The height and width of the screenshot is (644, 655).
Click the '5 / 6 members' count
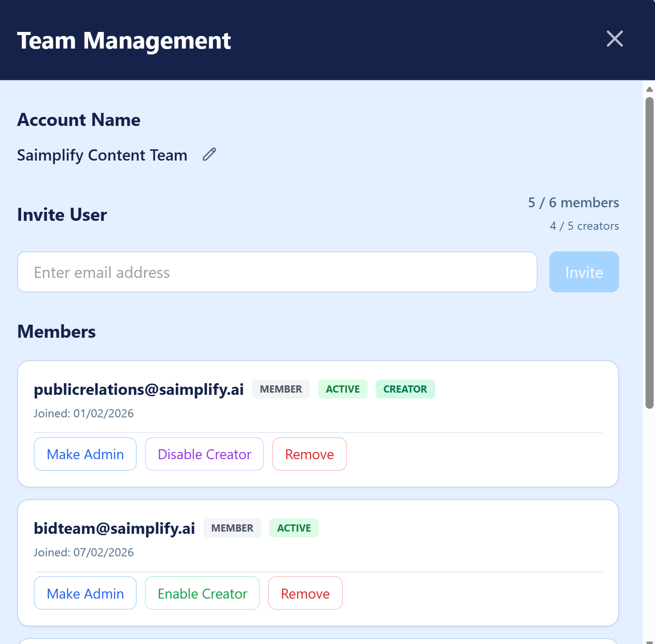click(x=574, y=202)
